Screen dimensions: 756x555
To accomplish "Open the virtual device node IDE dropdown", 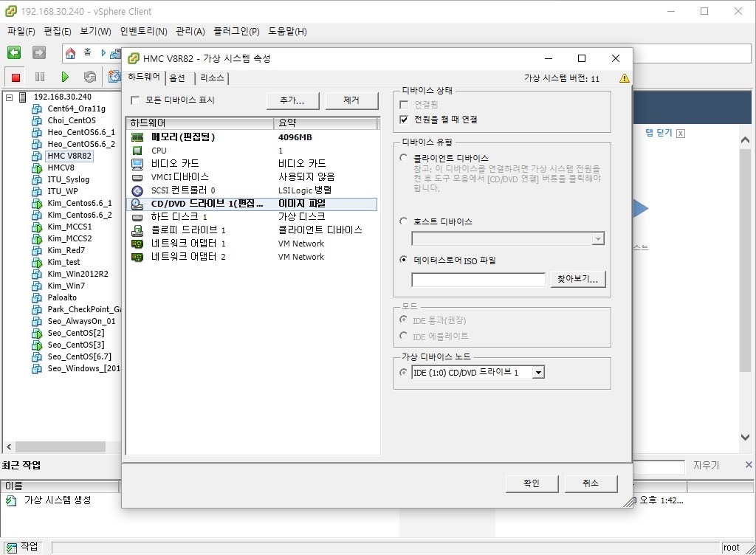I will [x=538, y=373].
